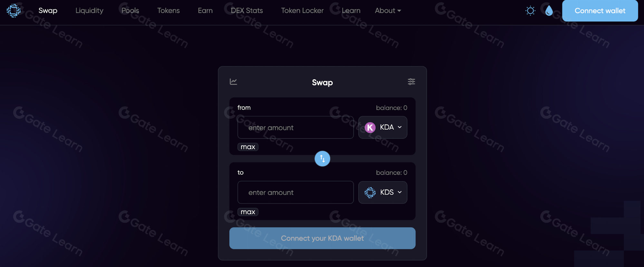Open the price chart icon in Swap panel
Viewport: 644px width, 267px height.
234,82
